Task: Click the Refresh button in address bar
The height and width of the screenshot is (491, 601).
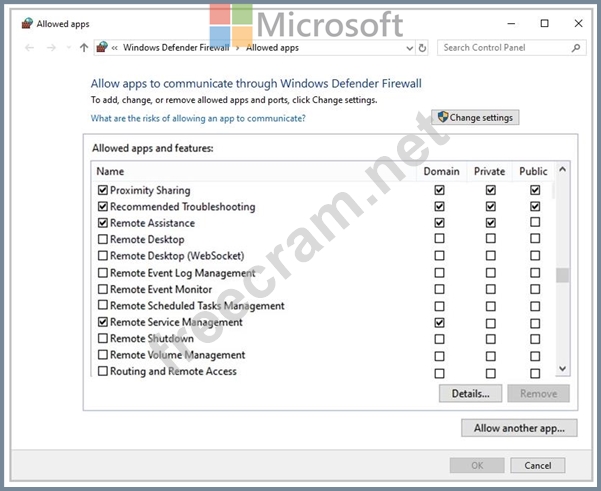Action: (423, 48)
